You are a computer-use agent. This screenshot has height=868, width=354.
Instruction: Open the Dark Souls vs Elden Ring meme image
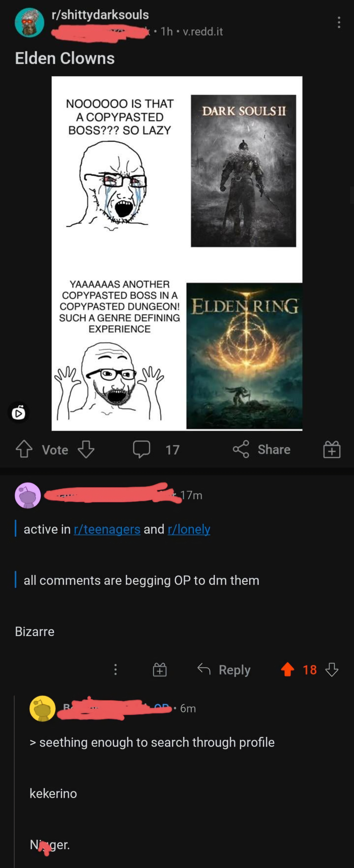[177, 253]
